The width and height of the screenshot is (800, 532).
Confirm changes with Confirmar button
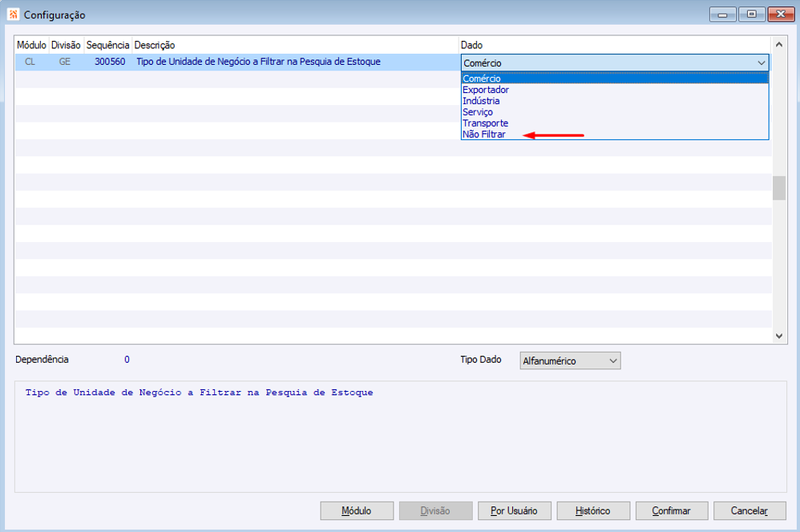click(x=671, y=511)
